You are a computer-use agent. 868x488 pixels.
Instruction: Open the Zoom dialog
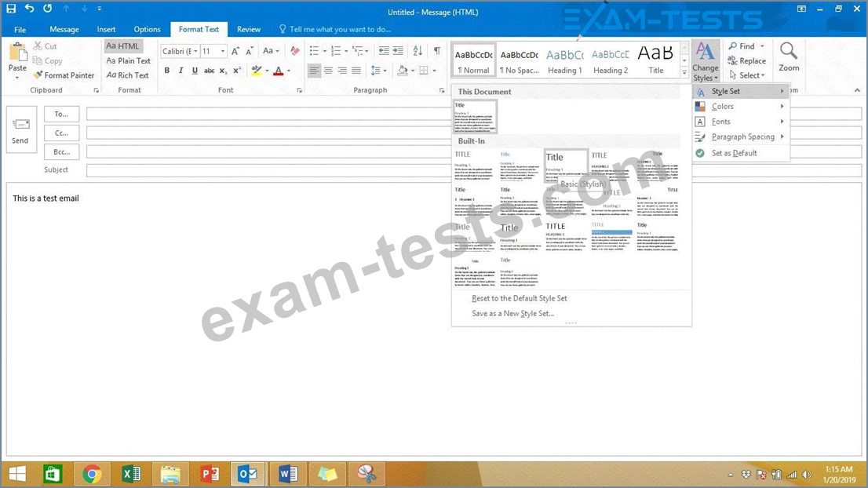pos(789,57)
